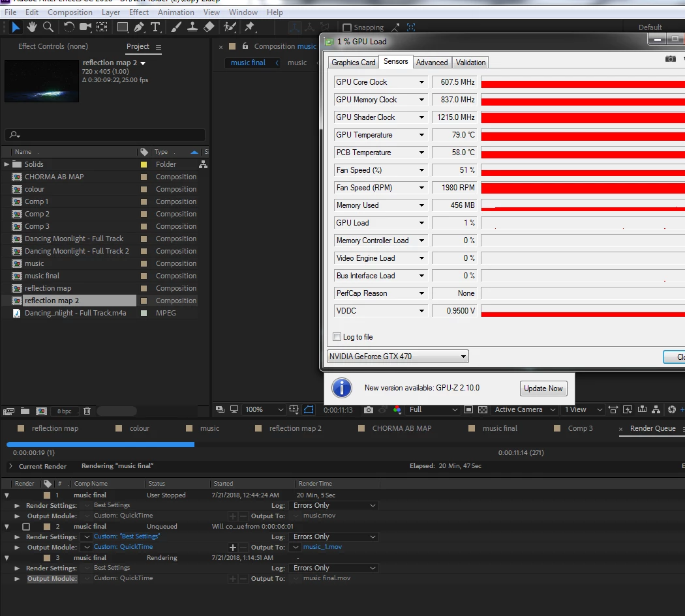685x616 pixels.
Task: Toggle the composition viewer lock icon
Action: click(x=245, y=46)
